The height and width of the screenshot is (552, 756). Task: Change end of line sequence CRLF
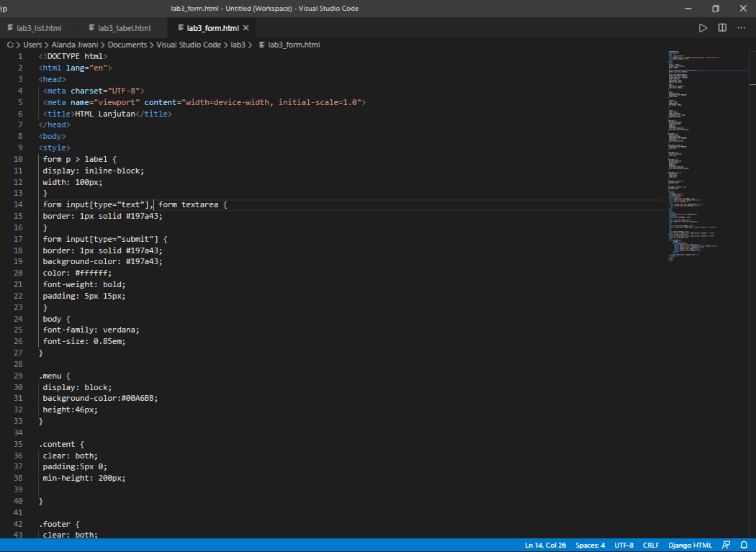(651, 546)
